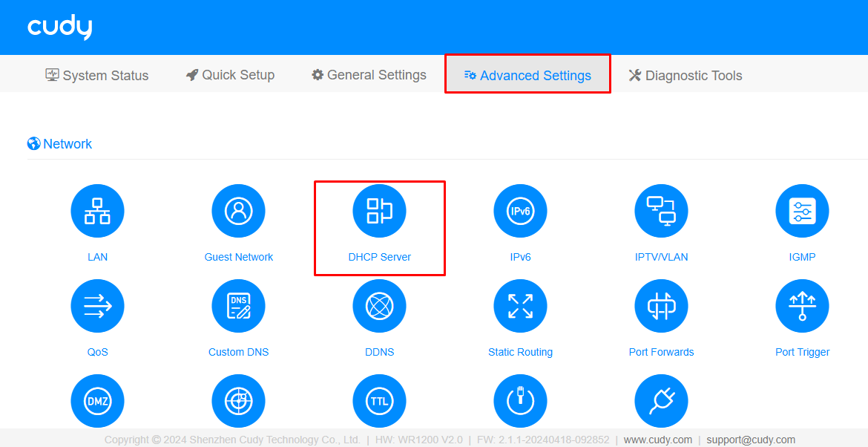
Task: Select the DMZ icon
Action: [x=97, y=401]
